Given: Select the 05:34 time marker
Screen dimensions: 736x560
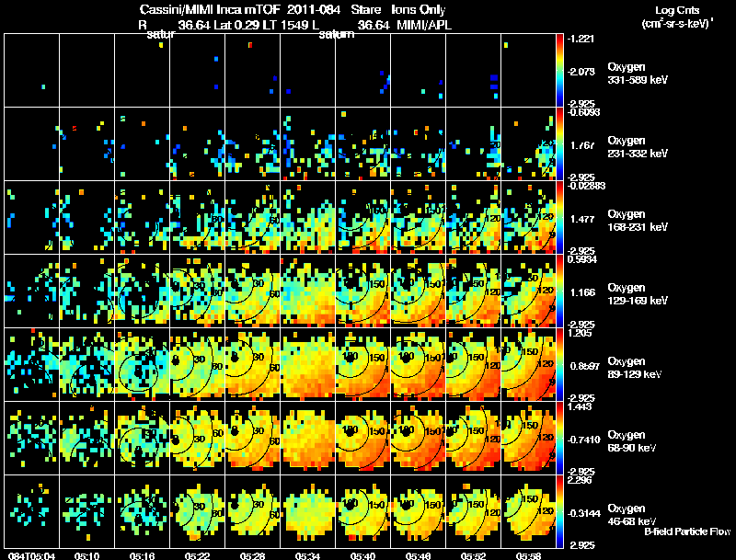Looking at the screenshot, I should click(307, 555).
